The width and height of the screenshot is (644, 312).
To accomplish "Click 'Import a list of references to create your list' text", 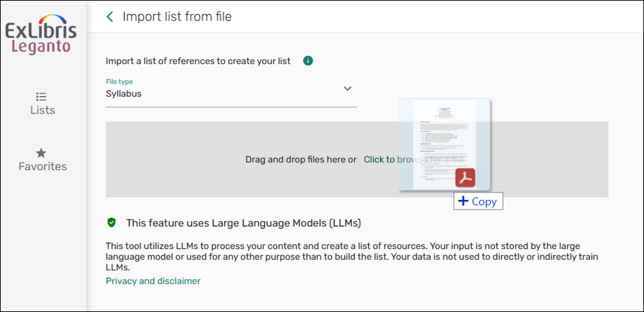I will pyautogui.click(x=198, y=61).
